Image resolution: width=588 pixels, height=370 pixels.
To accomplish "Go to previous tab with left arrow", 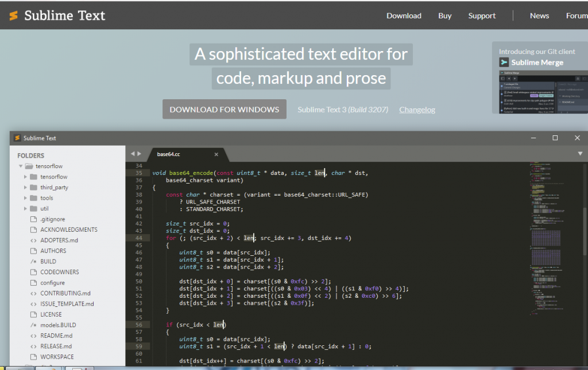I will click(x=133, y=154).
